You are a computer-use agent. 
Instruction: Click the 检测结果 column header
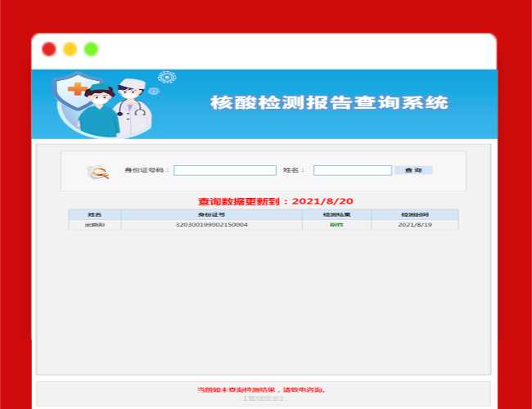336,214
